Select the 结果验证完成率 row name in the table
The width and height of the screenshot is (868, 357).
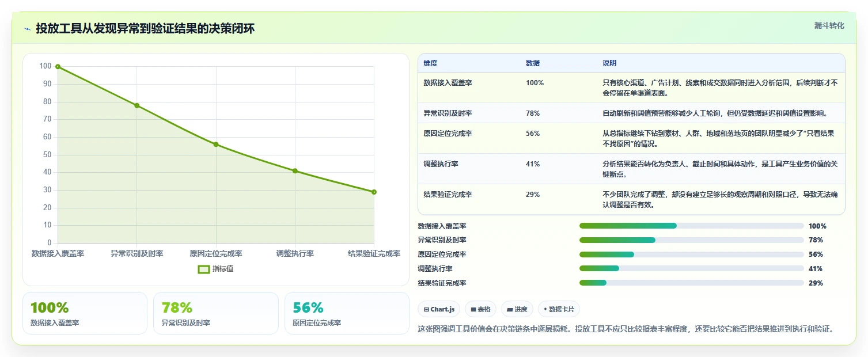pyautogui.click(x=448, y=195)
